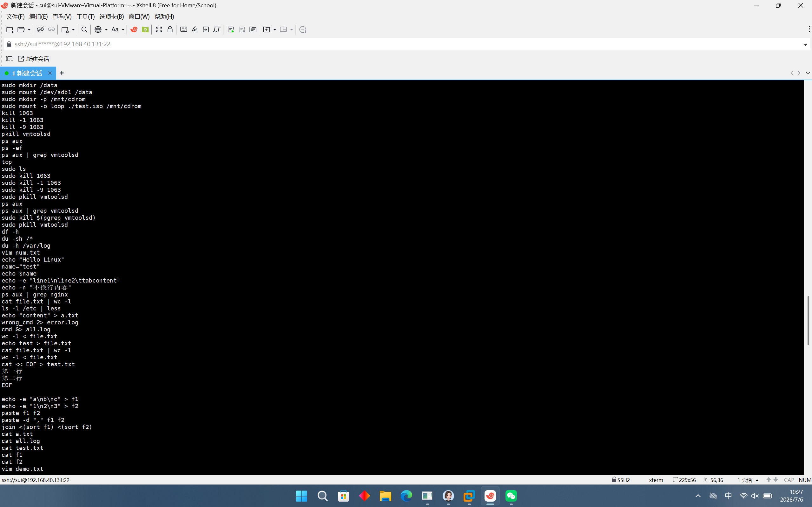Launch Xshell from red swirl toolbar icon
812x507 pixels.
click(x=134, y=29)
